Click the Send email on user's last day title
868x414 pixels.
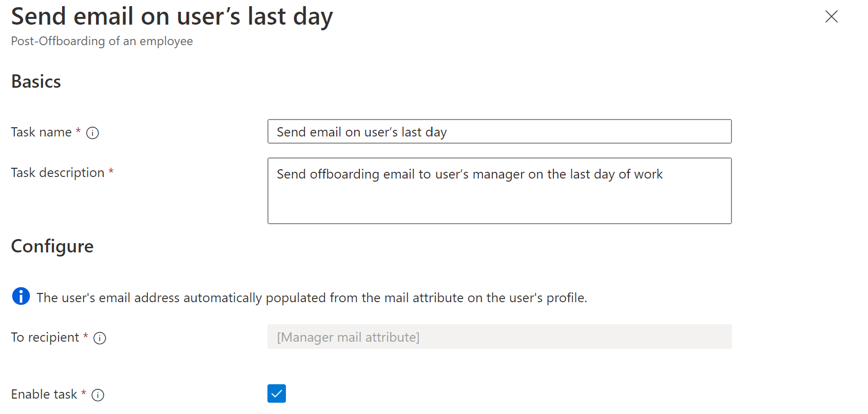(x=172, y=16)
